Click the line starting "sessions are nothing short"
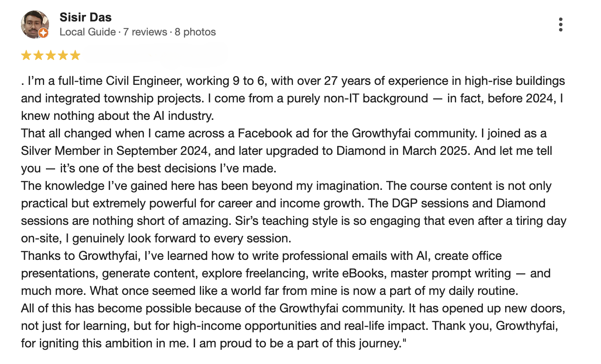The height and width of the screenshot is (364, 601). point(293,221)
